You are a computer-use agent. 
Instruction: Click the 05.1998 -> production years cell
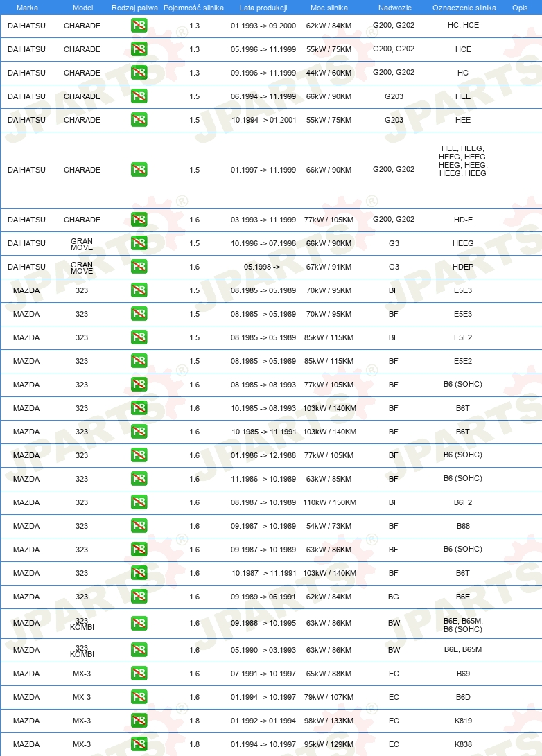[x=262, y=267]
